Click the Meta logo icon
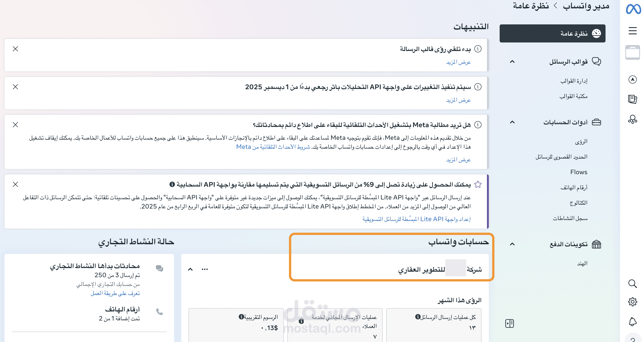The height and width of the screenshot is (342, 644). [x=633, y=9]
